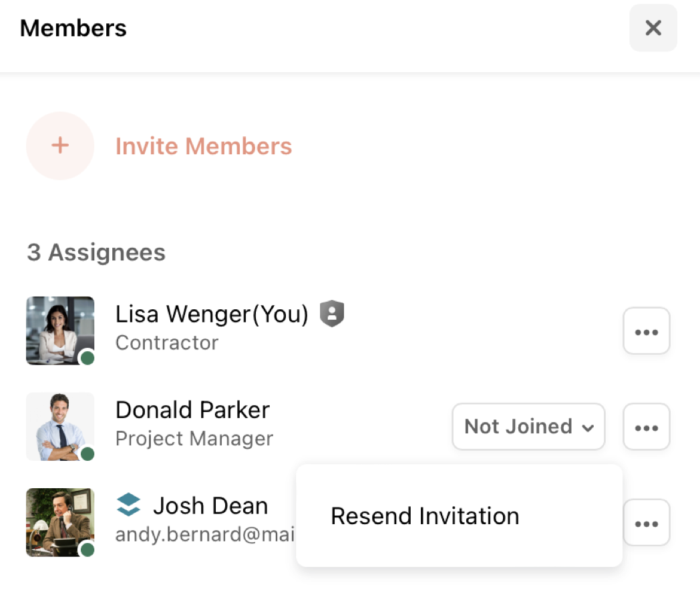Open Josh Dean's profile photo

pos(60,522)
